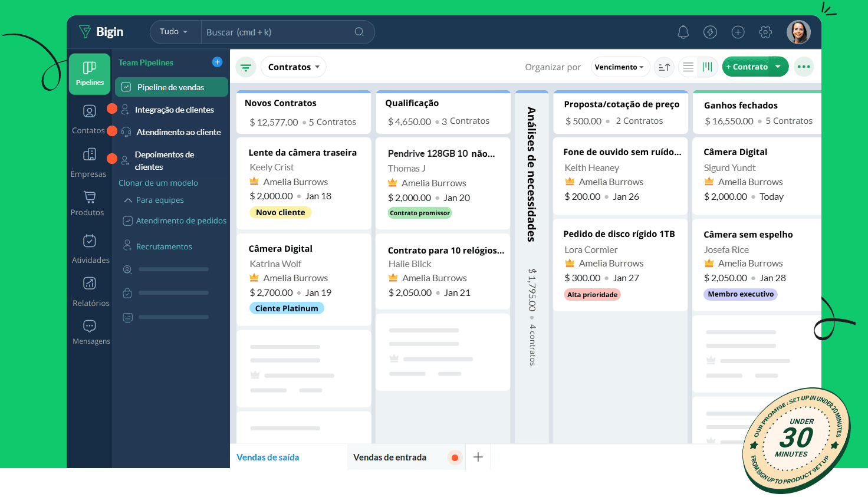Open Contrato para 10 relógios card
This screenshot has height=497, width=868.
coord(442,271)
